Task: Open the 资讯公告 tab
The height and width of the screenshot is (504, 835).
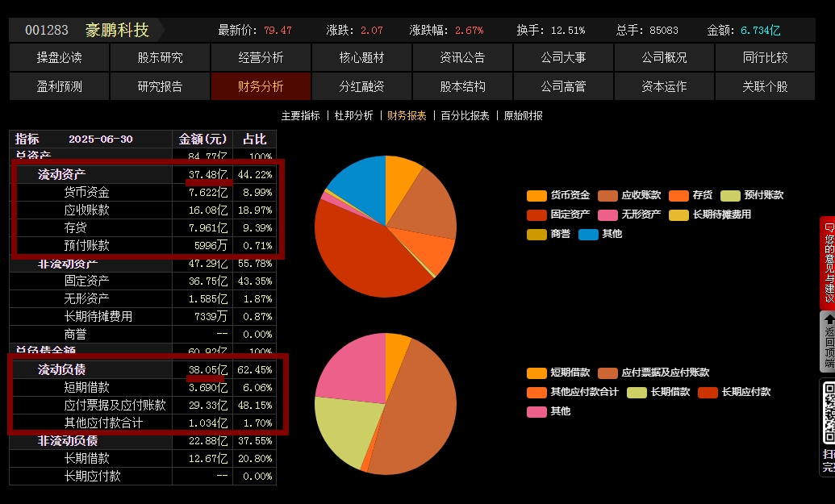Action: 463,57
